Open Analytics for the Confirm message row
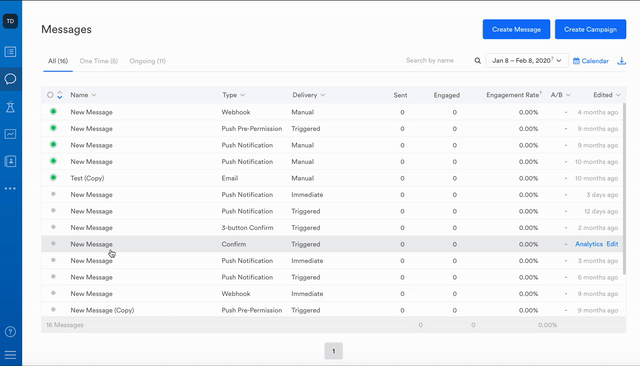Image resolution: width=640 pixels, height=366 pixels. 589,244
